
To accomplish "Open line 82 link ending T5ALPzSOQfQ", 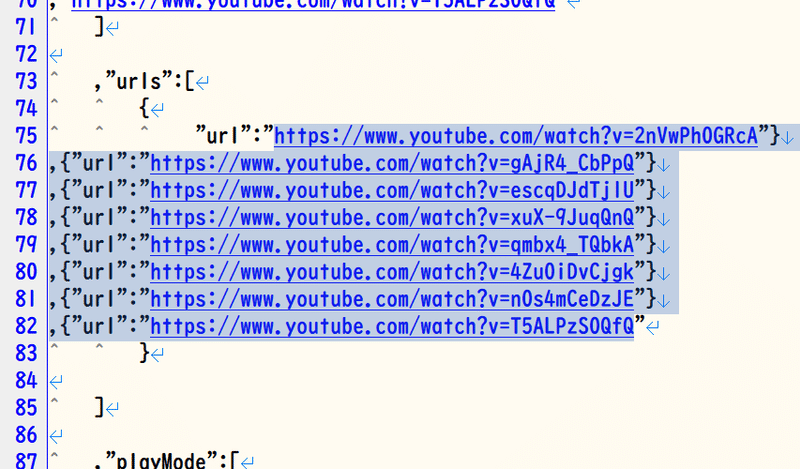I will click(x=392, y=327).
